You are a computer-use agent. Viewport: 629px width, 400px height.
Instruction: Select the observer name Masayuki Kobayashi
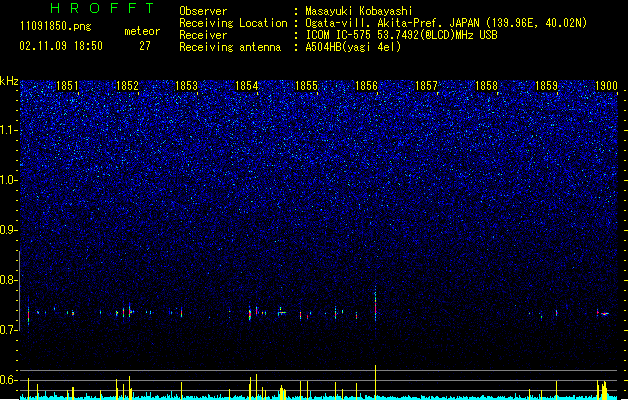click(359, 11)
